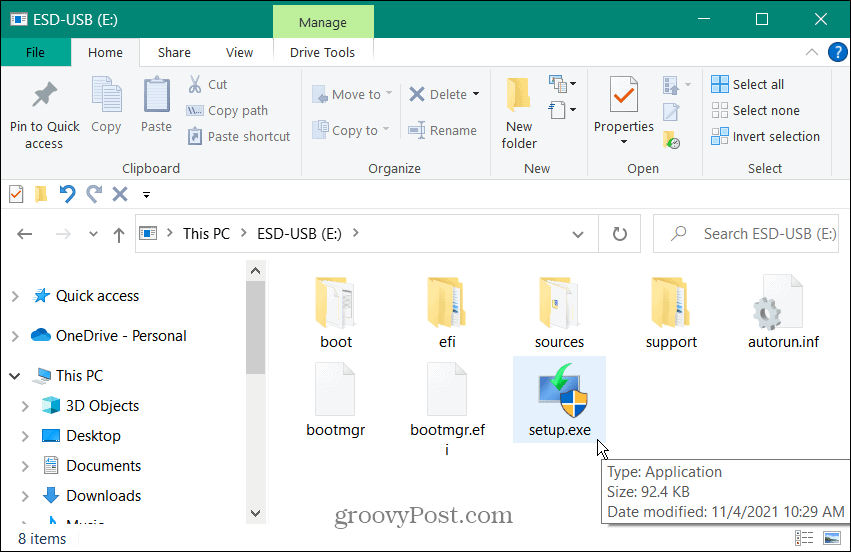Screen dimensions: 851x552
Task: Click Redo in quick access toolbar
Action: pyautogui.click(x=94, y=194)
